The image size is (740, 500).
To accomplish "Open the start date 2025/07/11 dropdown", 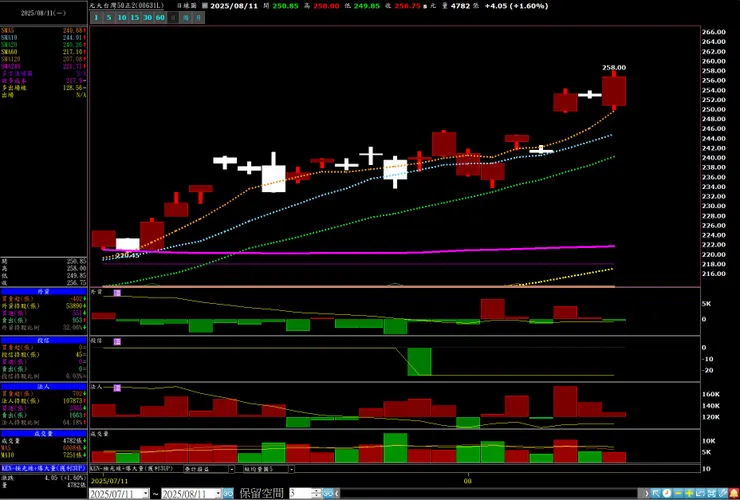I will [x=145, y=494].
